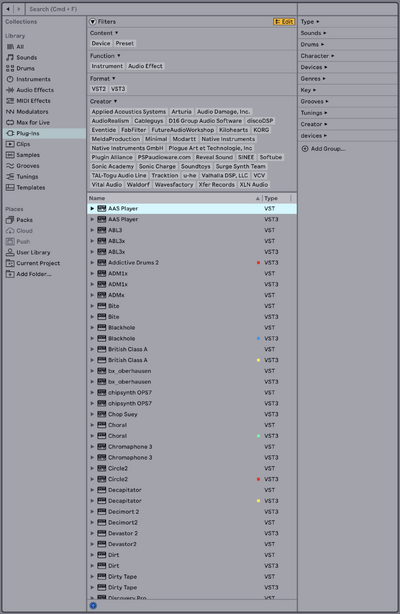This screenshot has width=400, height=614.
Task: Toggle the Xfer Records creator filter
Action: point(217,184)
